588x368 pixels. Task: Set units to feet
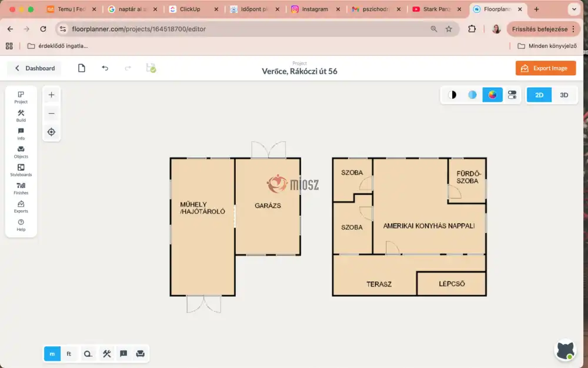[69, 354]
